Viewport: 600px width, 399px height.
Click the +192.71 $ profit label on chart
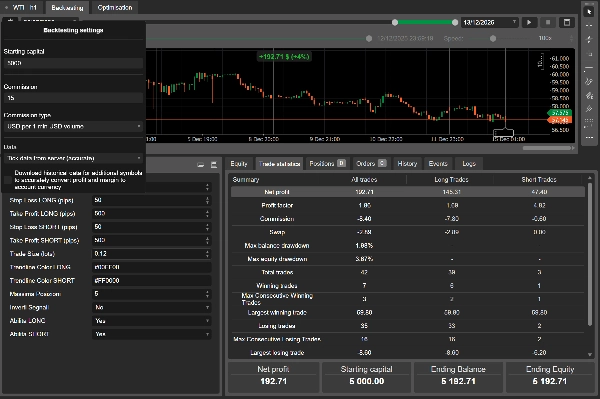point(284,57)
